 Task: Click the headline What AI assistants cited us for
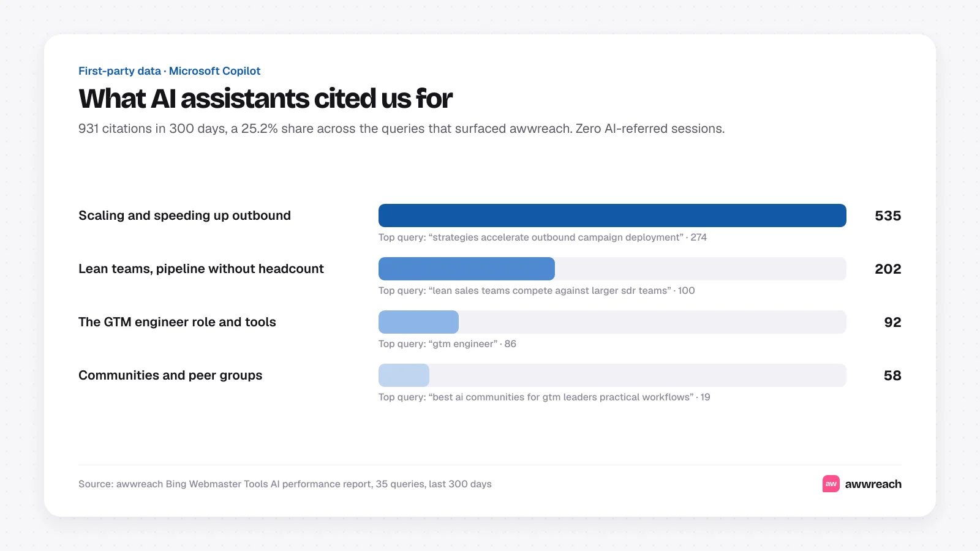coord(265,99)
